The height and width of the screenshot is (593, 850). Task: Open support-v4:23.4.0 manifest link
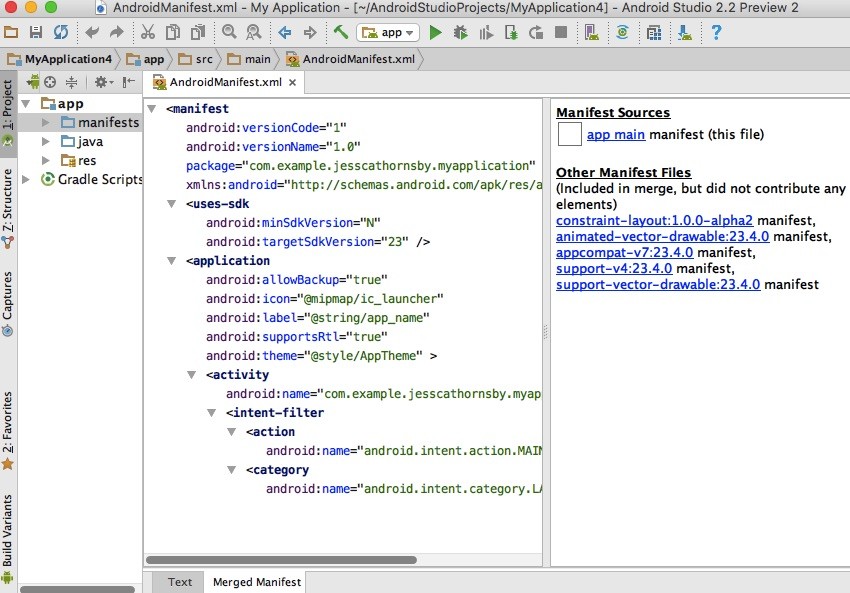[614, 268]
